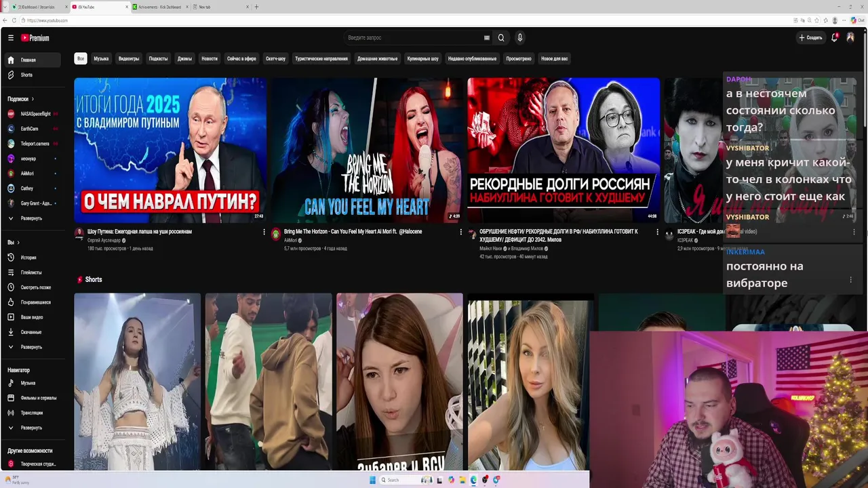
Task: Open Плейлисты in the sidebar
Action: 32,272
